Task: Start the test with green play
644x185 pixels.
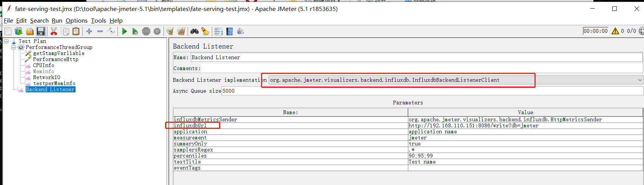Action: [124, 31]
